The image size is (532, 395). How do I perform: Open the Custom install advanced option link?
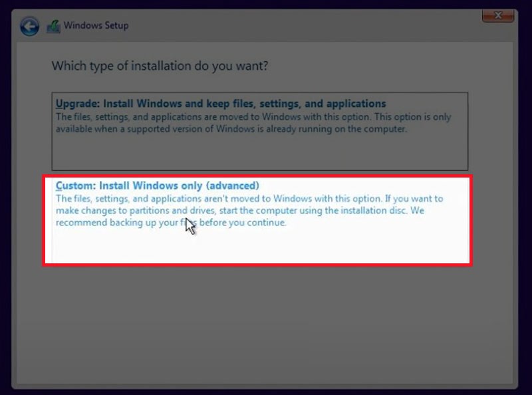point(168,186)
